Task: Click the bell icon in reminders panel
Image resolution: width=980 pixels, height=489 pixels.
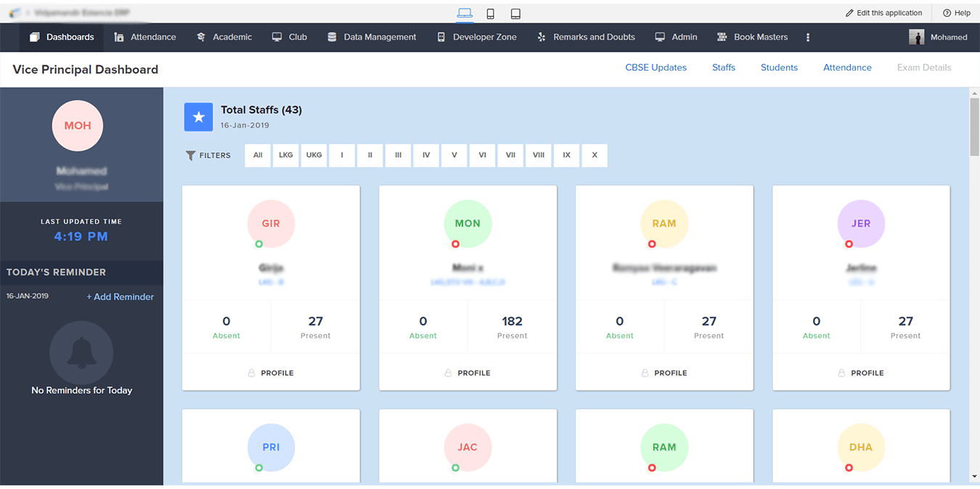Action: [81, 353]
